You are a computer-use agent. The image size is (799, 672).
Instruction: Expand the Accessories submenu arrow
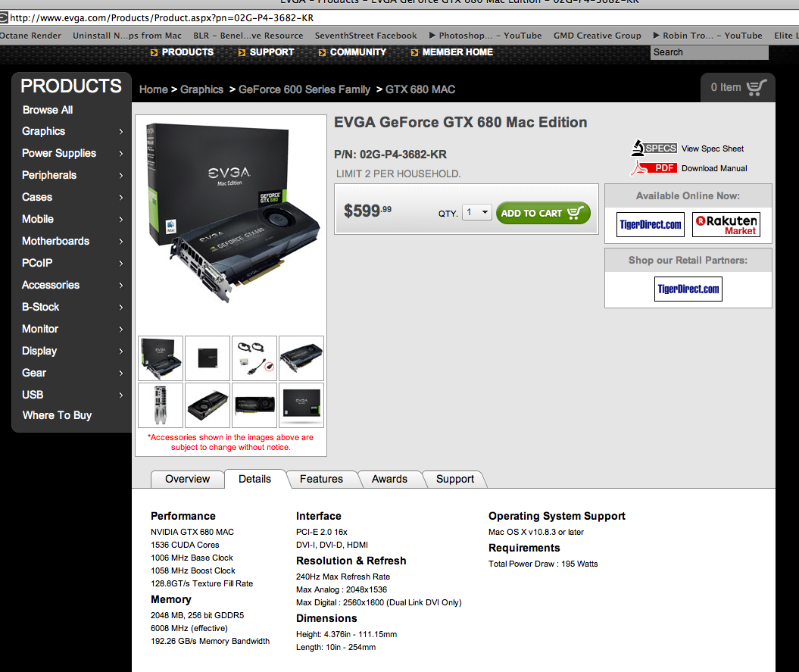click(x=120, y=285)
